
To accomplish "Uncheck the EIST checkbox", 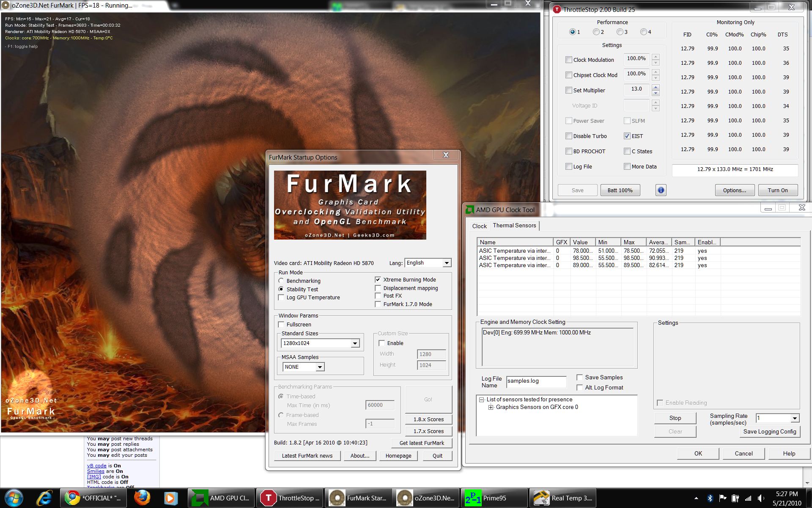I will [627, 136].
